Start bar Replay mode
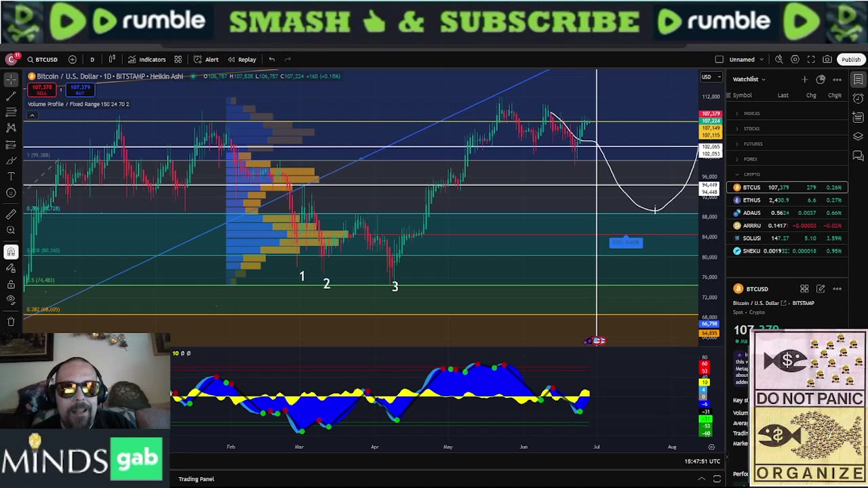The width and height of the screenshot is (868, 488). (x=242, y=60)
